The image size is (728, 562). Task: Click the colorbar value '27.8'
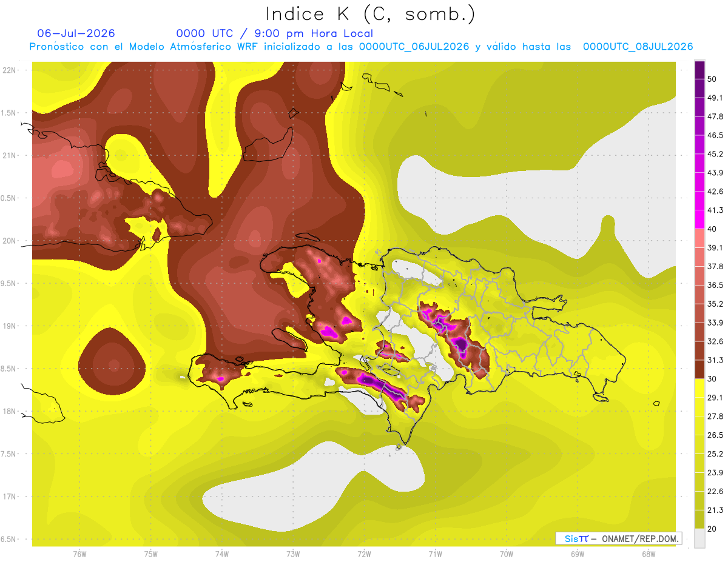(715, 416)
